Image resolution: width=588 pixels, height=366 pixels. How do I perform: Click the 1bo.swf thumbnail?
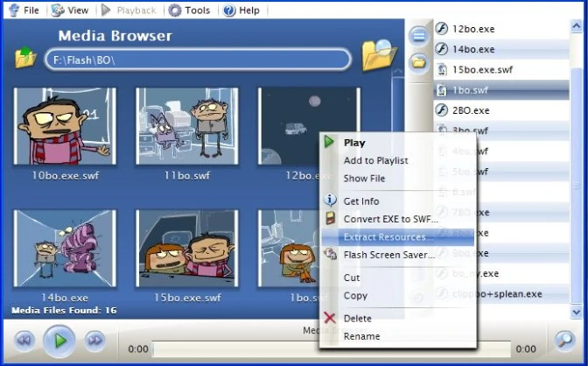tap(288, 248)
